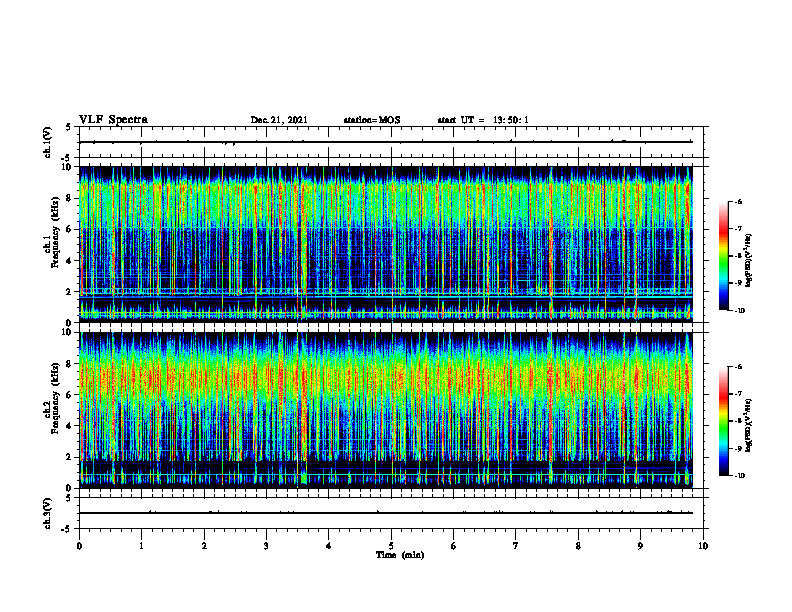Screen dimensions: 792x612
Task: Click the ch.1 voltage waveform strip
Action: click(391, 142)
